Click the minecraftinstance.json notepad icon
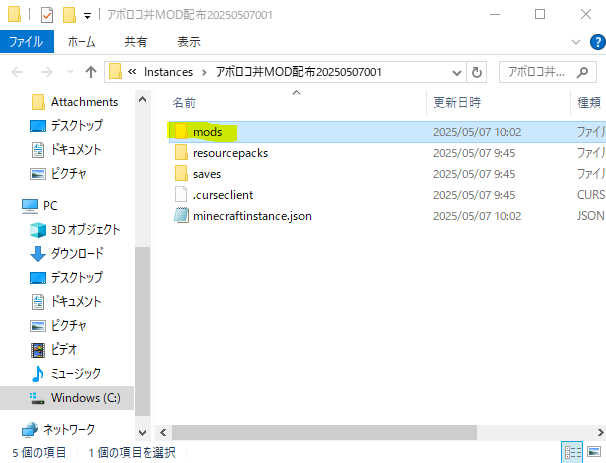Viewport: 606px width, 463px height. [x=181, y=215]
